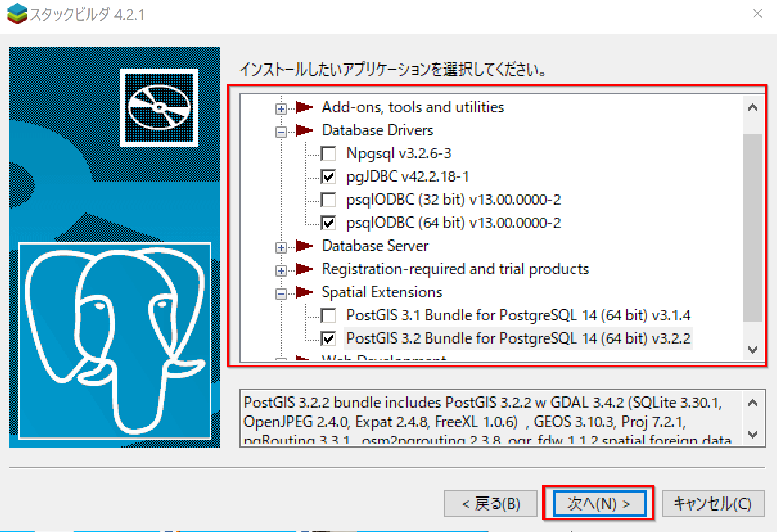The width and height of the screenshot is (777, 532).
Task: Select the Database Drivers category label
Action: pyautogui.click(x=378, y=130)
